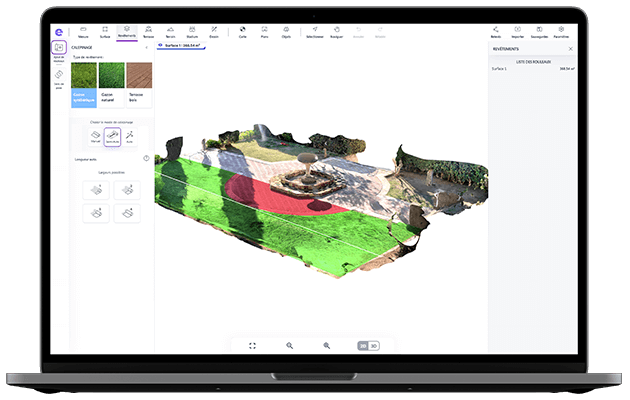Switch view to 3D

(x=374, y=346)
